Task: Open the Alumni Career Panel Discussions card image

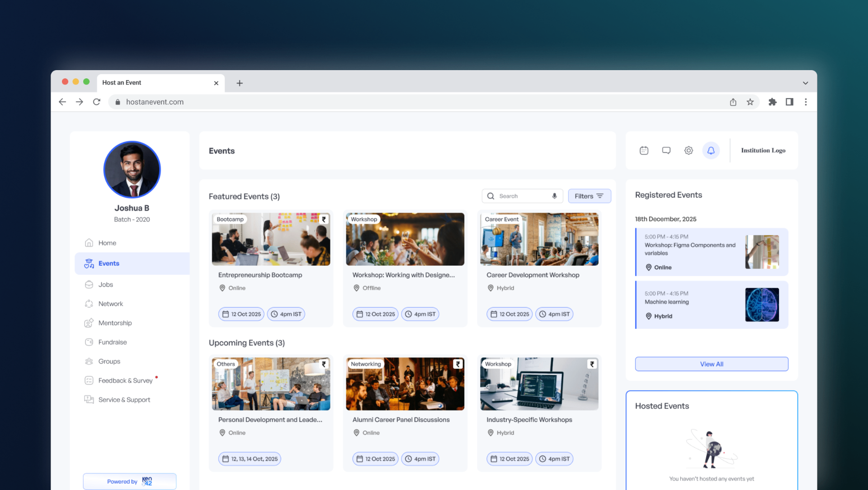Action: pos(405,384)
